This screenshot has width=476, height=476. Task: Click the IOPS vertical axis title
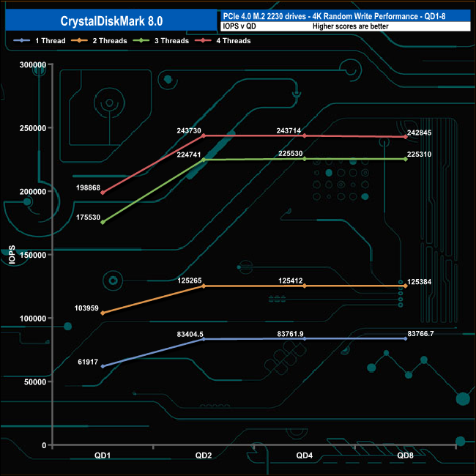[x=12, y=254]
